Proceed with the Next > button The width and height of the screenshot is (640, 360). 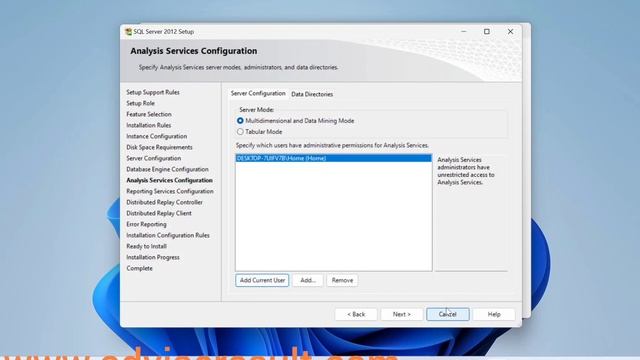point(402,314)
